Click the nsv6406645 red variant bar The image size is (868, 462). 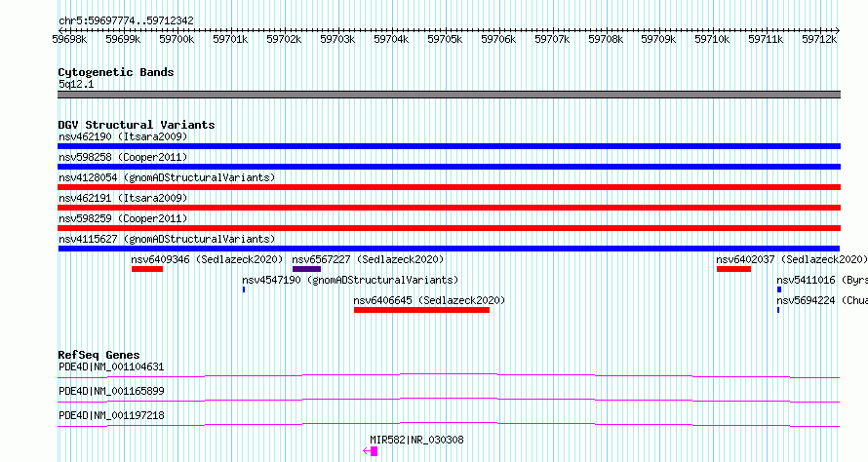click(x=422, y=310)
